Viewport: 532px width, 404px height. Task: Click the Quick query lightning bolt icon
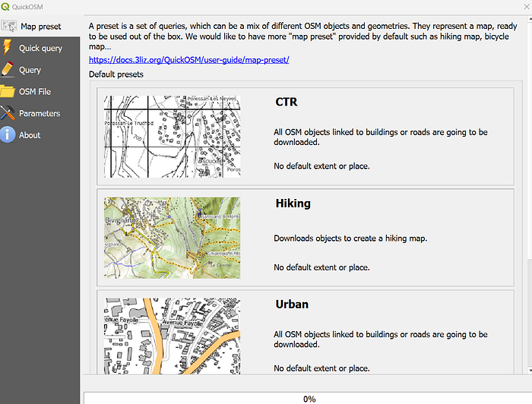[7, 47]
